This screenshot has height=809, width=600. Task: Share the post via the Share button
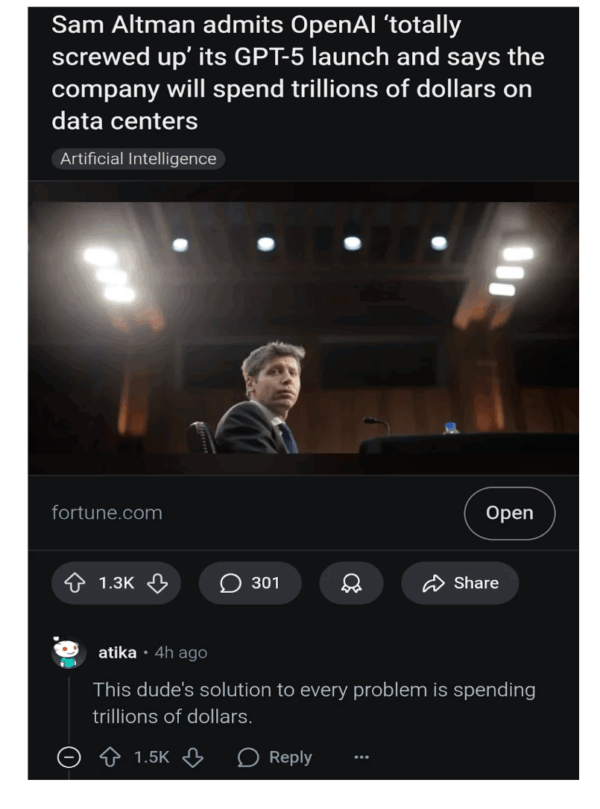460,583
